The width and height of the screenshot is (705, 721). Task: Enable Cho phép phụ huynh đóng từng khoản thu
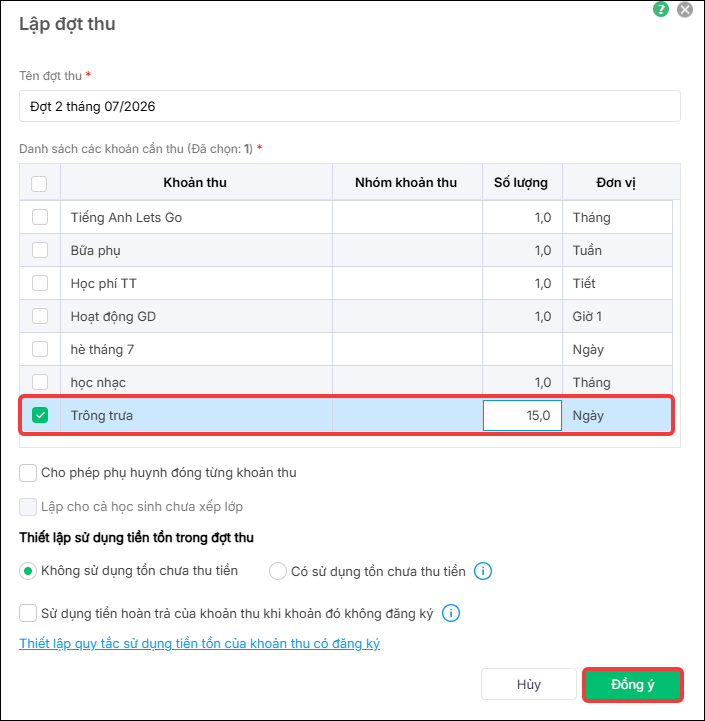click(28, 473)
